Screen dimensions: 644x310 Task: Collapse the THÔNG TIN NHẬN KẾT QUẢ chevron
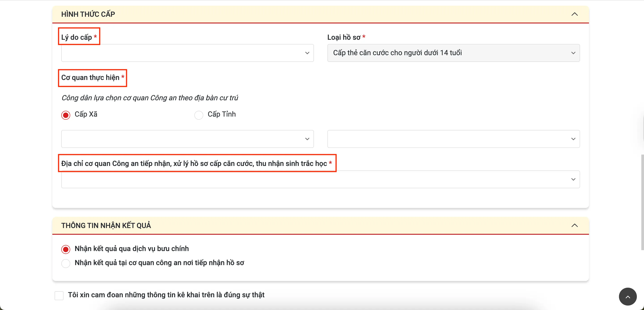(x=574, y=226)
